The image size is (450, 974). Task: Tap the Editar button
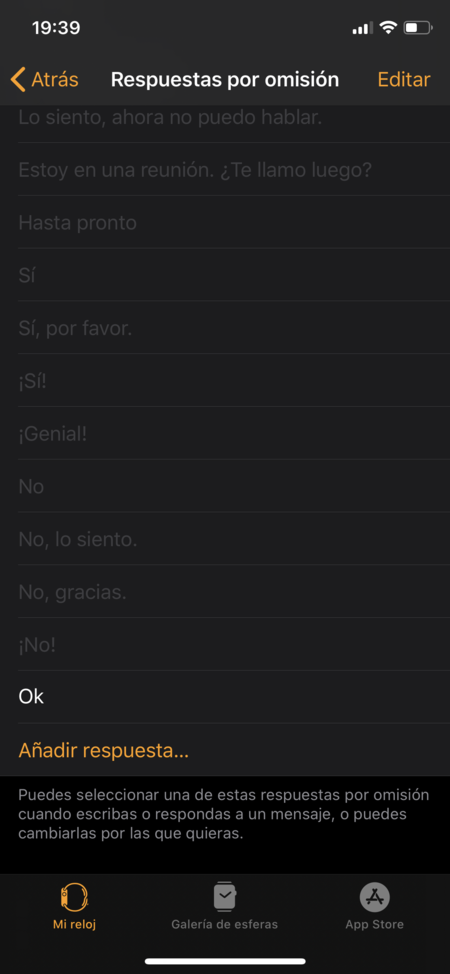click(x=404, y=80)
